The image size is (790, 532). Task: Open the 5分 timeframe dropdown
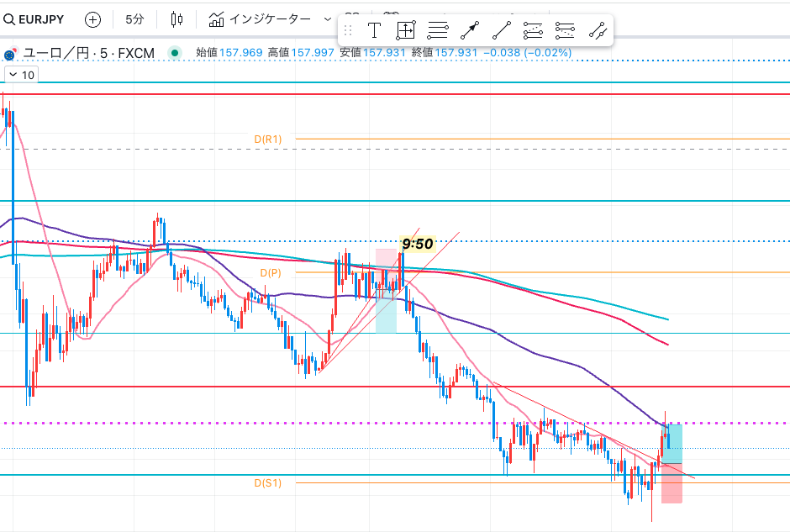click(x=134, y=18)
